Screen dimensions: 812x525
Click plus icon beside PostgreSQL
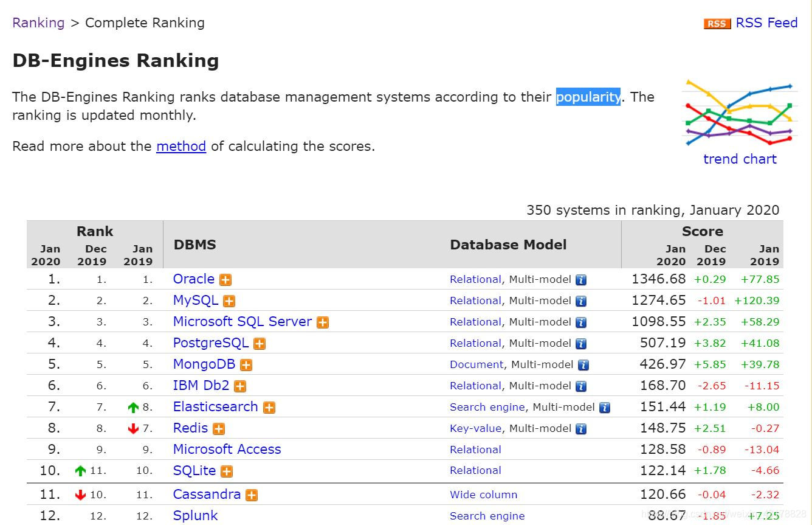tap(260, 344)
